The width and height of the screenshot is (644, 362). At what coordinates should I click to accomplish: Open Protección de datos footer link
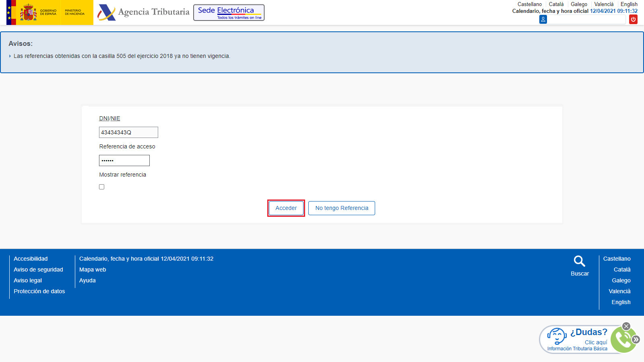39,291
